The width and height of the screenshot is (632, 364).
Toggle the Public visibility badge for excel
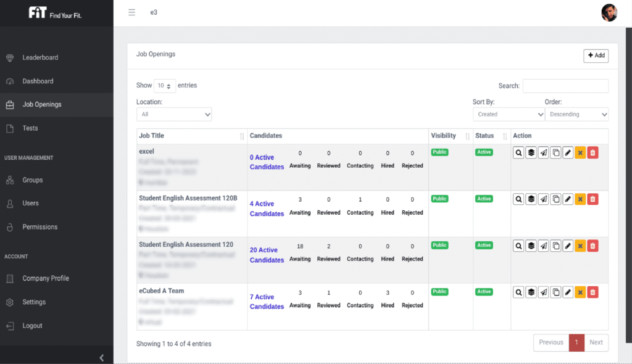[439, 152]
